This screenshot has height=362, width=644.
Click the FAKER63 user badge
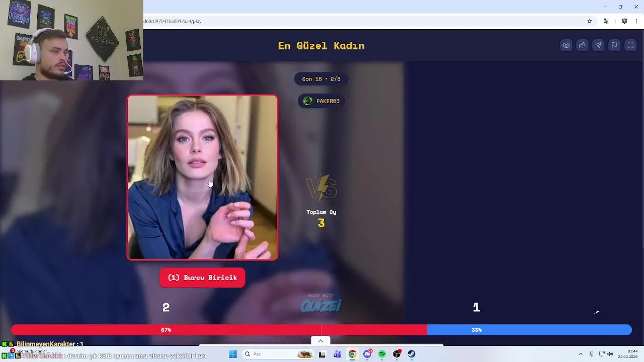click(321, 101)
